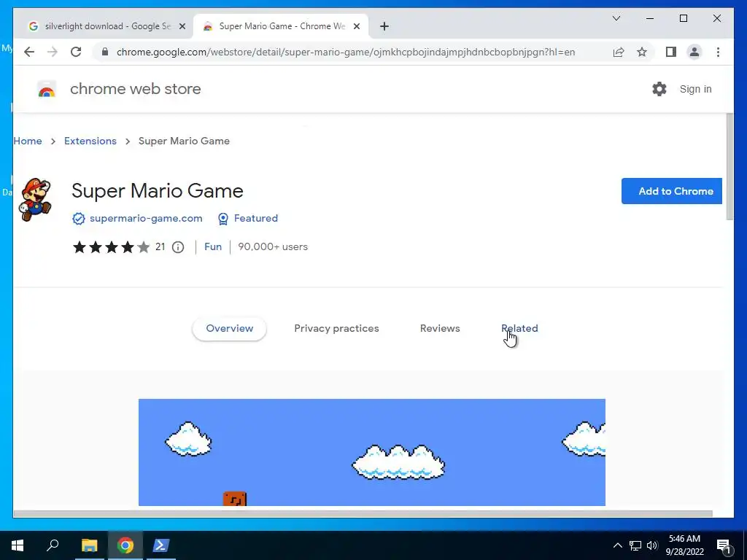Viewport: 747px width, 560px height.
Task: Click the Sign in link
Action: coord(695,89)
